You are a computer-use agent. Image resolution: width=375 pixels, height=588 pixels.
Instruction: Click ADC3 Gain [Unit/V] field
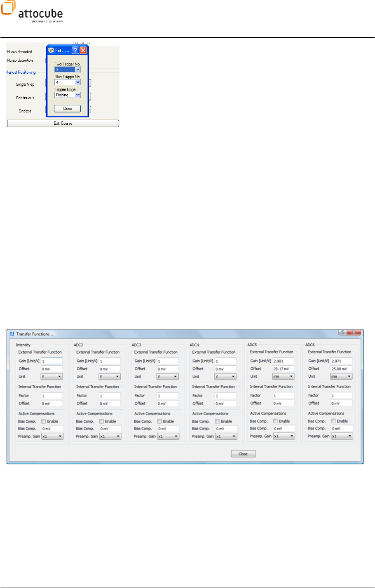[167, 361]
